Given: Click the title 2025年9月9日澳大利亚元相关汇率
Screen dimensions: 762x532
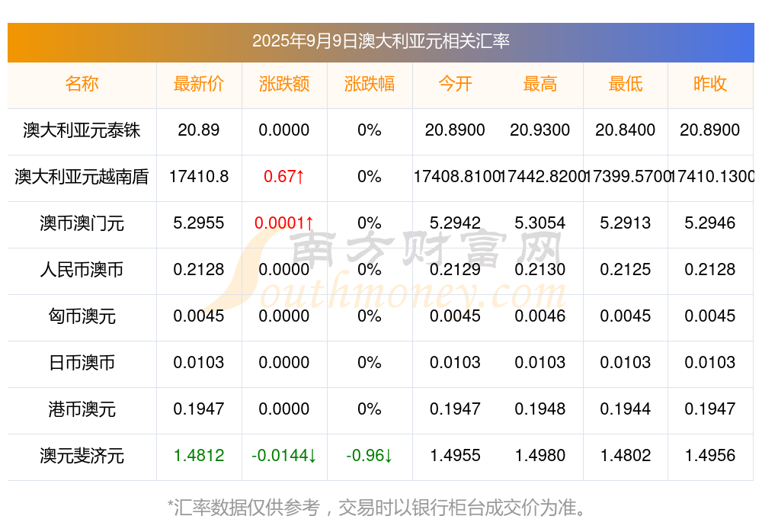Looking at the screenshot, I should 380,41.
